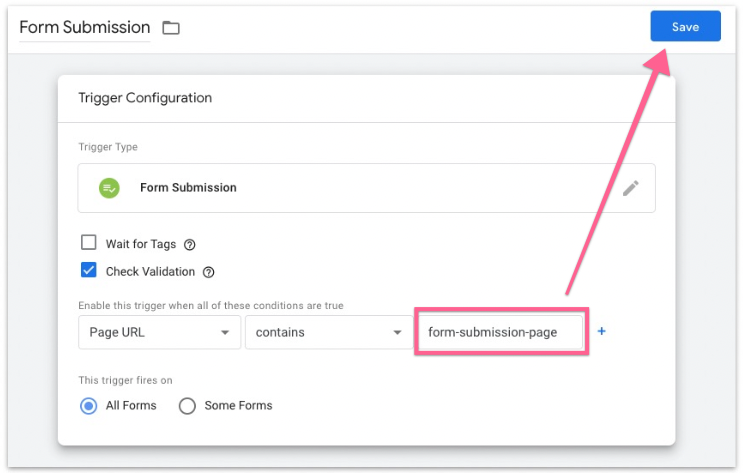
Task: Click the Form Submission trigger type box
Action: [366, 188]
